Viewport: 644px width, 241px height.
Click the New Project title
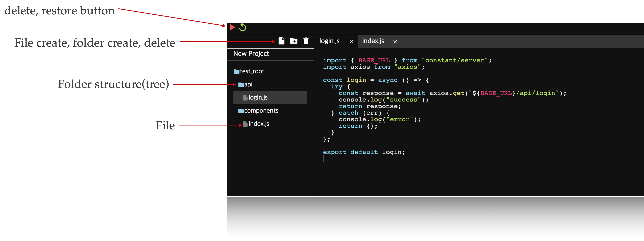(251, 54)
